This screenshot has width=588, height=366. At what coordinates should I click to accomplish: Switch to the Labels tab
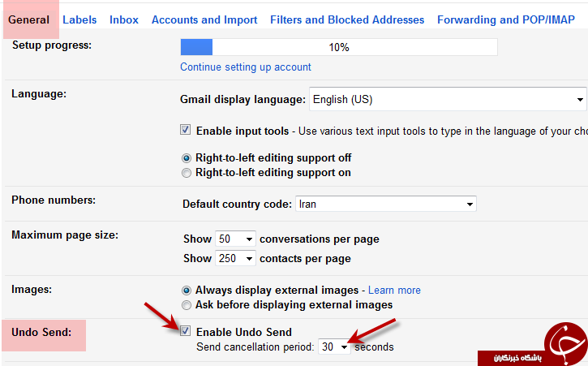(79, 20)
